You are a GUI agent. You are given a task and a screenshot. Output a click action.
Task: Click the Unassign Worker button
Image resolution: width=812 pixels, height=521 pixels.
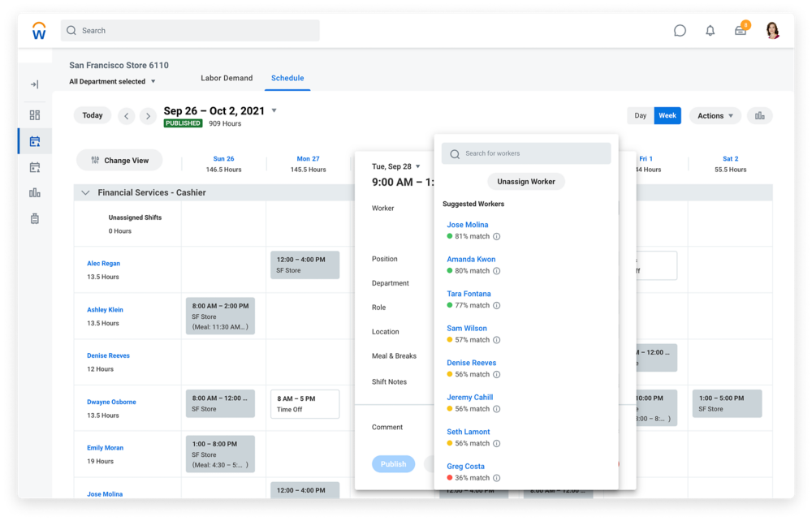point(525,182)
